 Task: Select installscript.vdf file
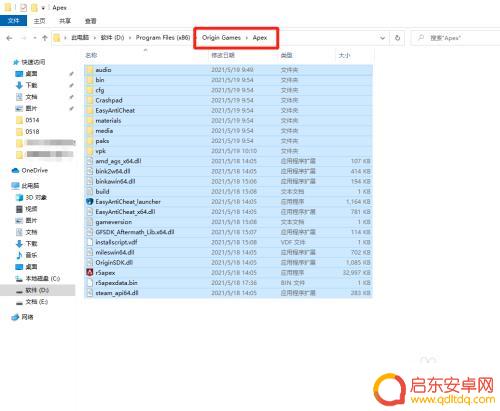click(x=228, y=242)
